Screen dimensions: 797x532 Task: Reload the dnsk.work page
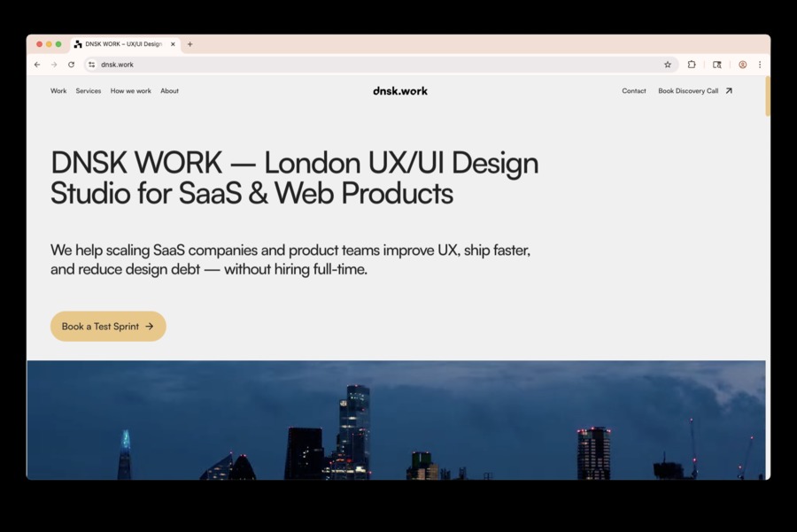(70, 64)
